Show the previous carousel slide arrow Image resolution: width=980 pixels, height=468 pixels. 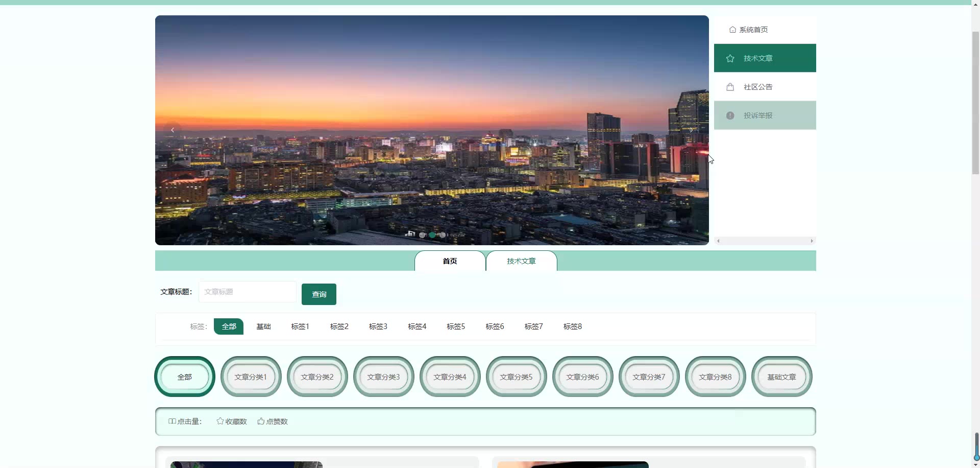[x=173, y=130]
